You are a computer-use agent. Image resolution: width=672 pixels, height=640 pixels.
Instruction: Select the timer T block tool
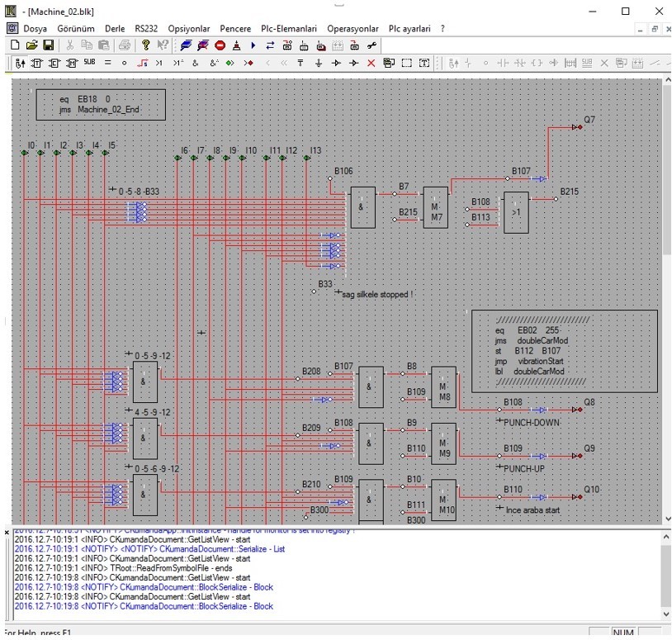[37, 63]
